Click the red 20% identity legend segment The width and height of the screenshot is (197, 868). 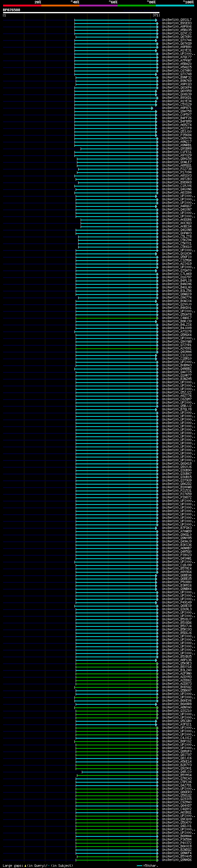click(22, 6)
